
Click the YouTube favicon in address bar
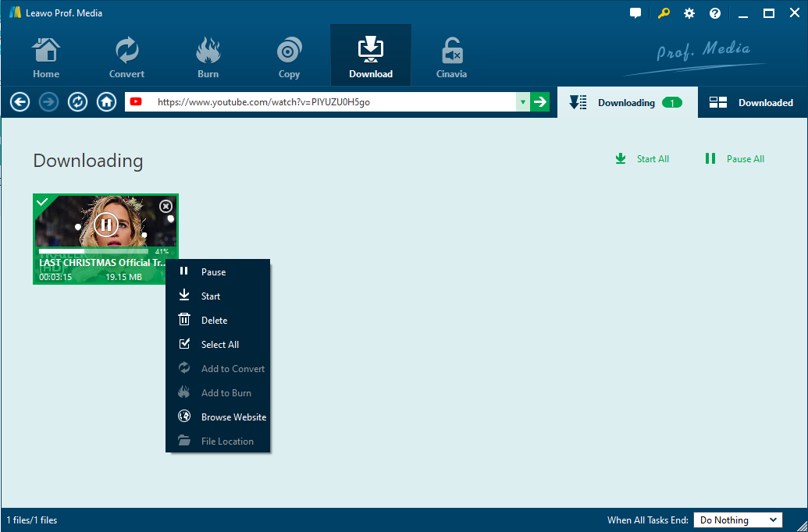136,102
